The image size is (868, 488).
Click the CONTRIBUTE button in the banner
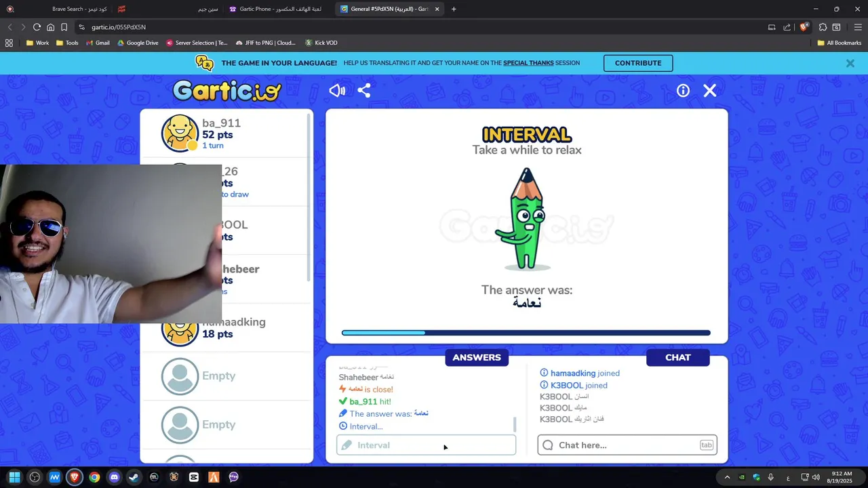(x=638, y=63)
